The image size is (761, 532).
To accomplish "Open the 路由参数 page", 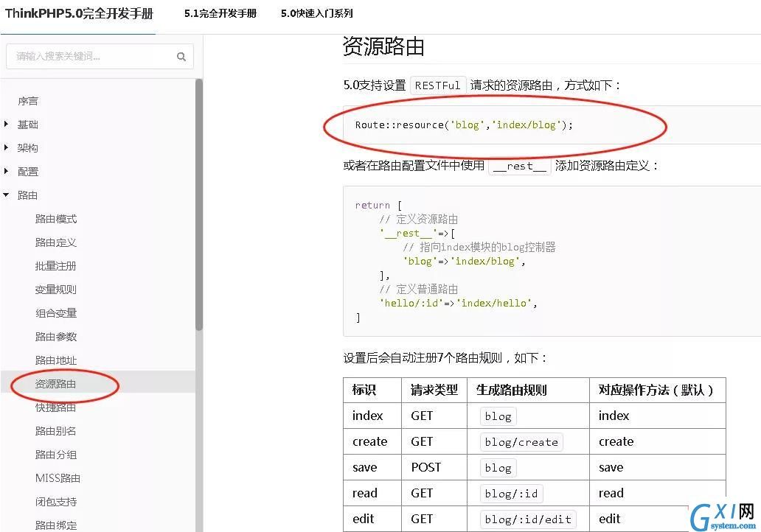I will (56, 337).
